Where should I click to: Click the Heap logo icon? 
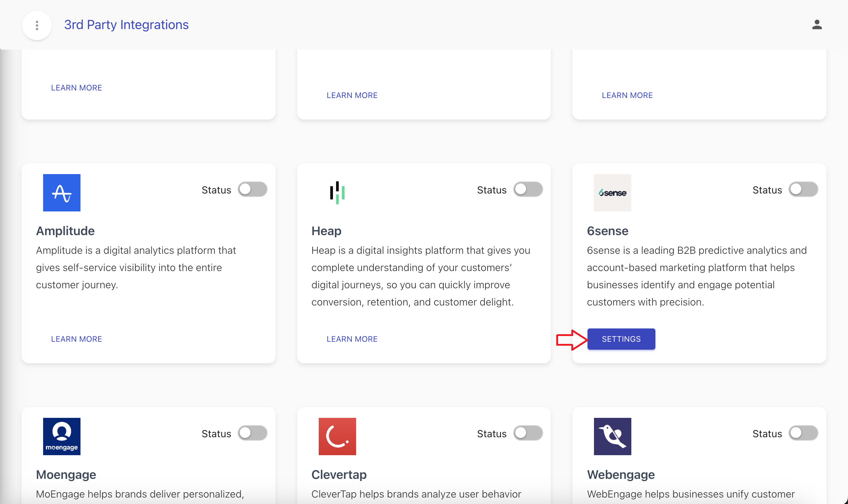click(x=337, y=193)
